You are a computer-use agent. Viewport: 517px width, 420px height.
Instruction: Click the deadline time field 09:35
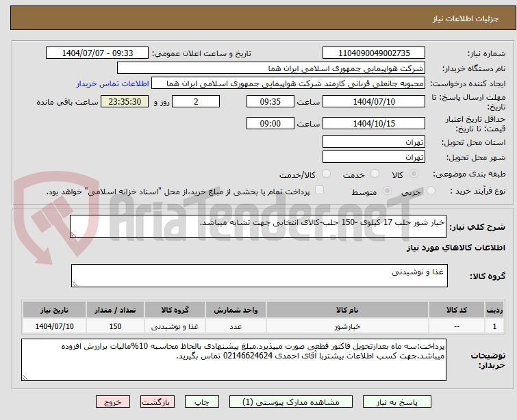coord(270,101)
